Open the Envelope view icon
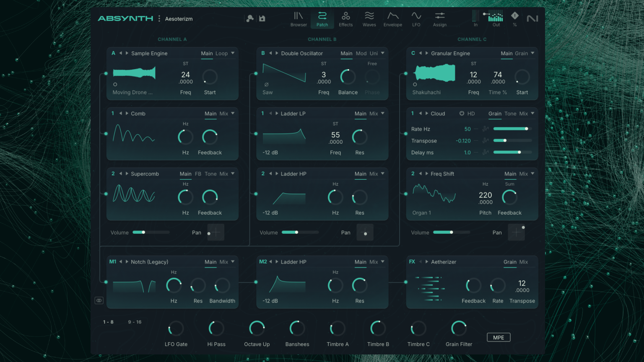Viewport: 644px width, 362px height. 392,18
